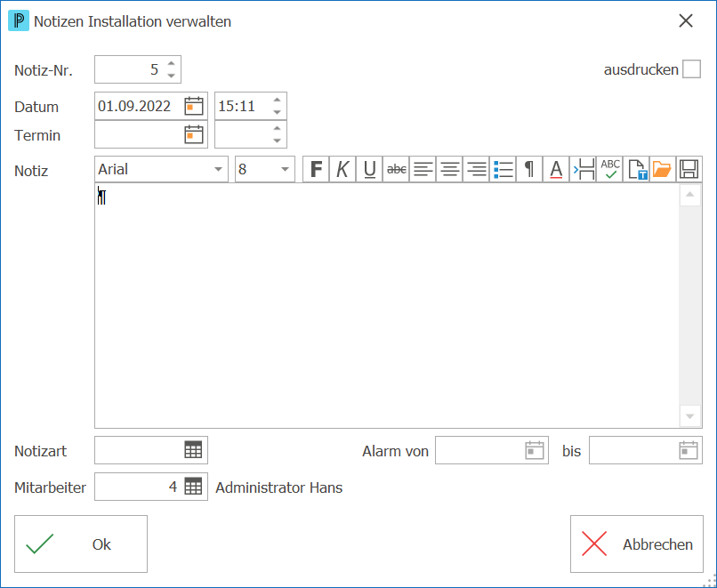Close the Notizen Installation verwalten dialog
Viewport: 717px width, 588px height.
pyautogui.click(x=686, y=20)
